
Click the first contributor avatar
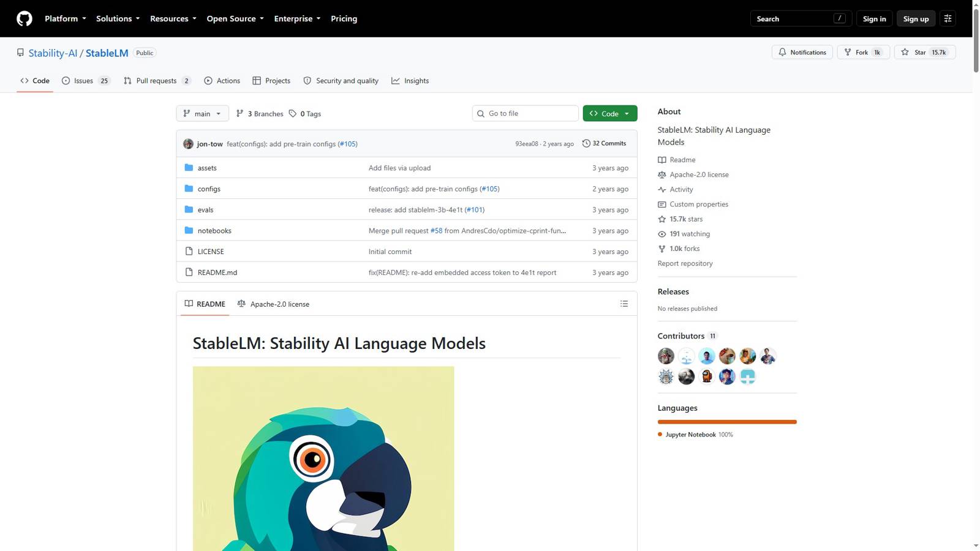[666, 356]
